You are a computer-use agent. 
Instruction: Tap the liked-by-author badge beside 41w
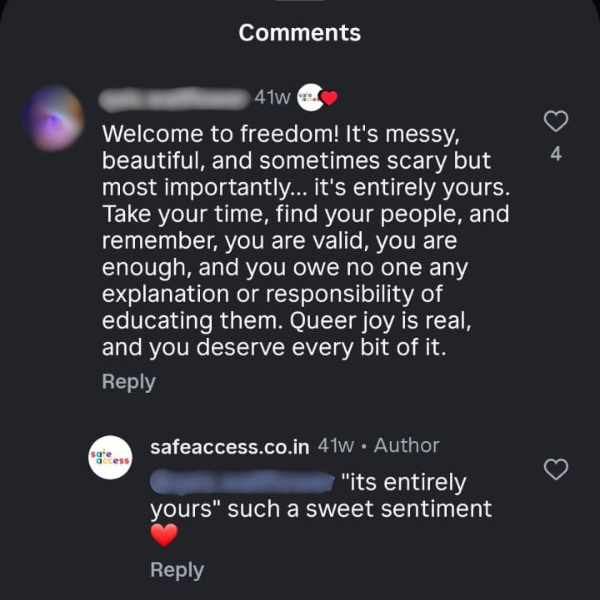312,97
